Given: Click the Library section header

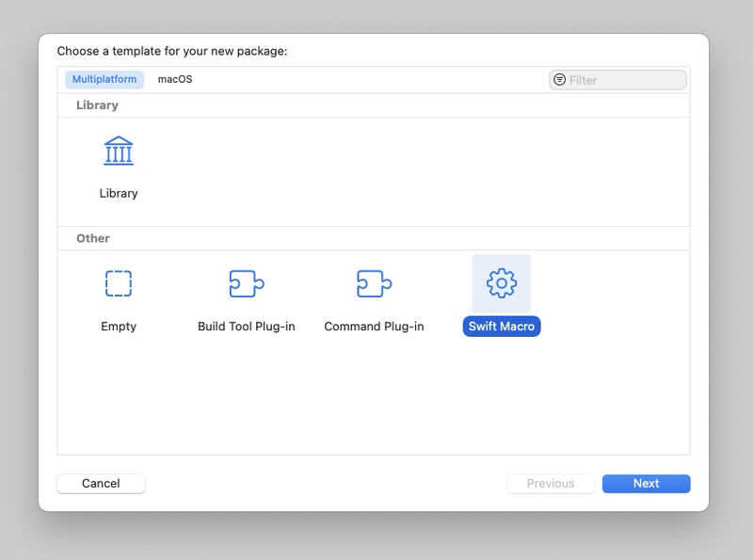Looking at the screenshot, I should coord(96,104).
